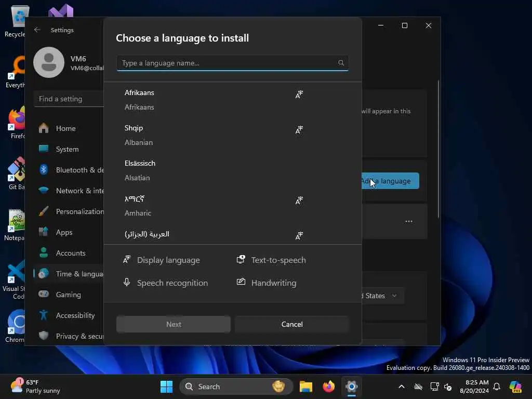Open Home in Settings sidebar
The image size is (532, 399).
(x=69, y=128)
